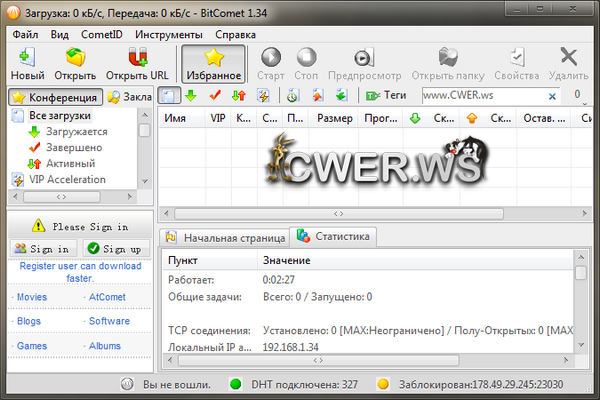
Task: Open the Software link
Action: (x=109, y=321)
